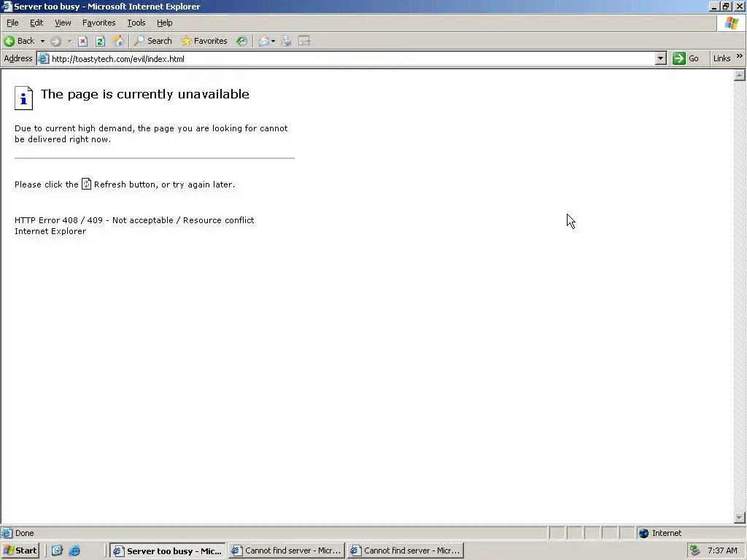Click the Show Desktop quick launch icon
This screenshot has height=560, width=747.
click(x=57, y=551)
